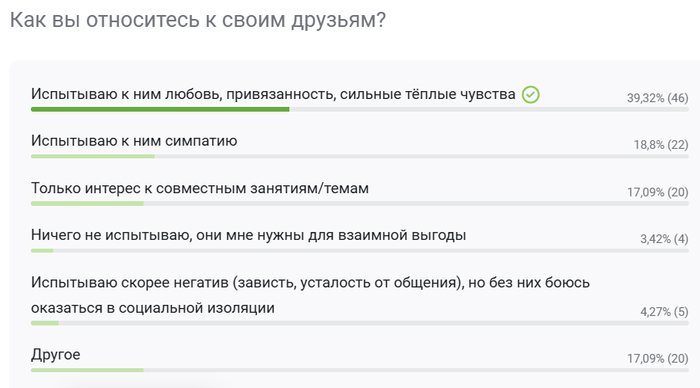Screen dimensions: 700x388
Task: Click the "17,09% (20)" result next to "Другое"
Action: (x=658, y=359)
